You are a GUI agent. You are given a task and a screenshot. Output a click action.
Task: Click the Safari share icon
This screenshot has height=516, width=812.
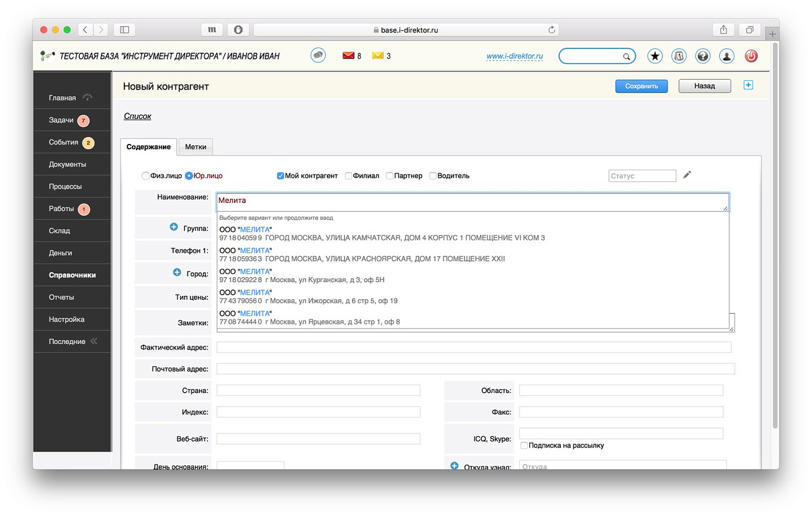(x=724, y=30)
